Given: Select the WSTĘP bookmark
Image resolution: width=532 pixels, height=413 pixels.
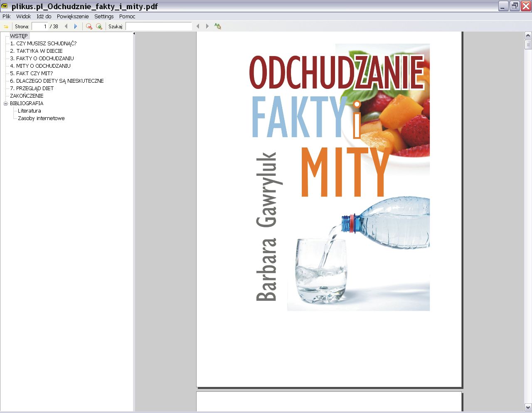Looking at the screenshot, I should 19,36.
